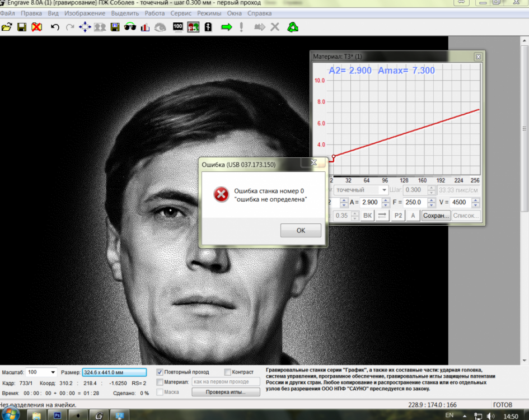This screenshot has width=529, height=420.
Task: Open the Масштаб scale dropdown
Action: (x=53, y=372)
